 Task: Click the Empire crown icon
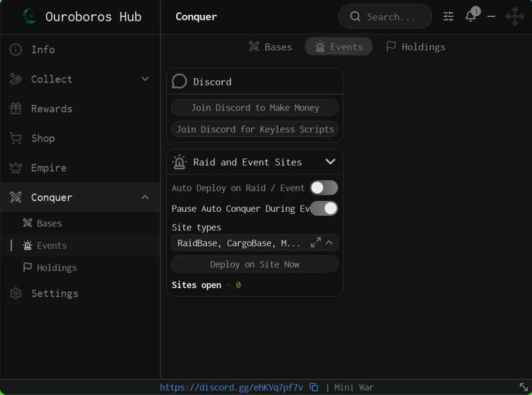[16, 167]
